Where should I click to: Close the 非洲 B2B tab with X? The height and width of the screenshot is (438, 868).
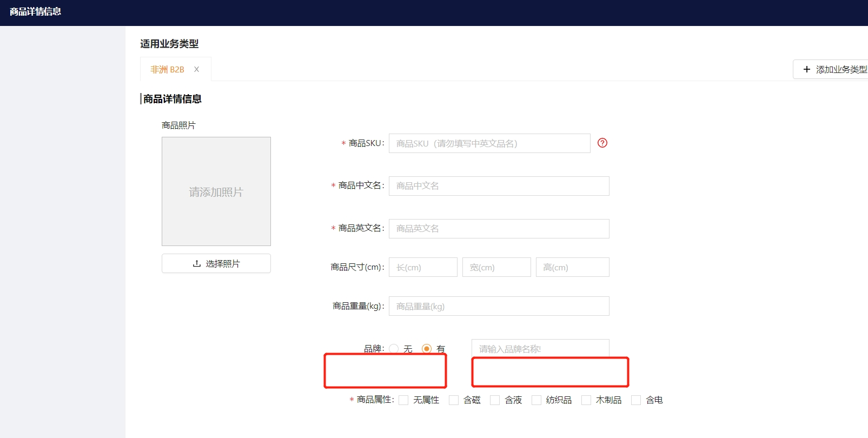[x=196, y=69]
